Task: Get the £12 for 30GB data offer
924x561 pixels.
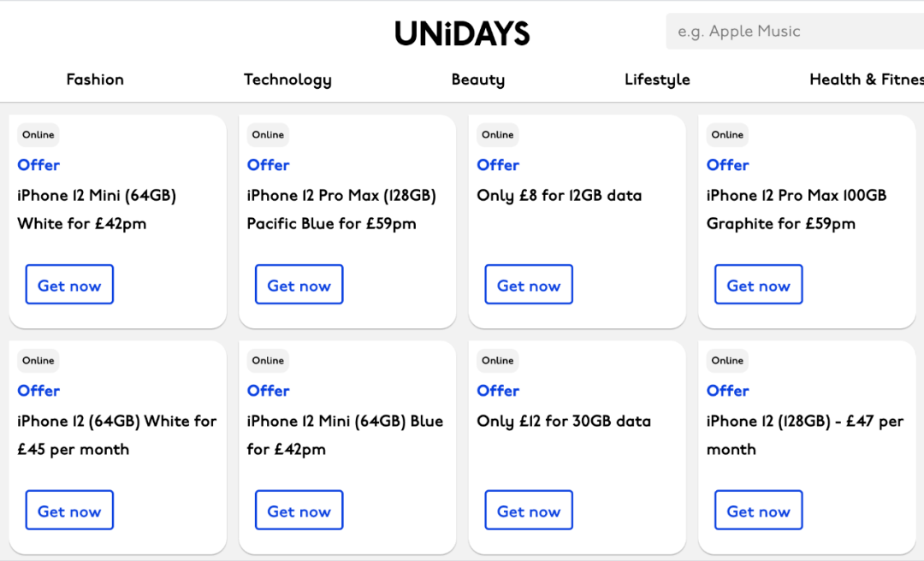Action: [530, 511]
